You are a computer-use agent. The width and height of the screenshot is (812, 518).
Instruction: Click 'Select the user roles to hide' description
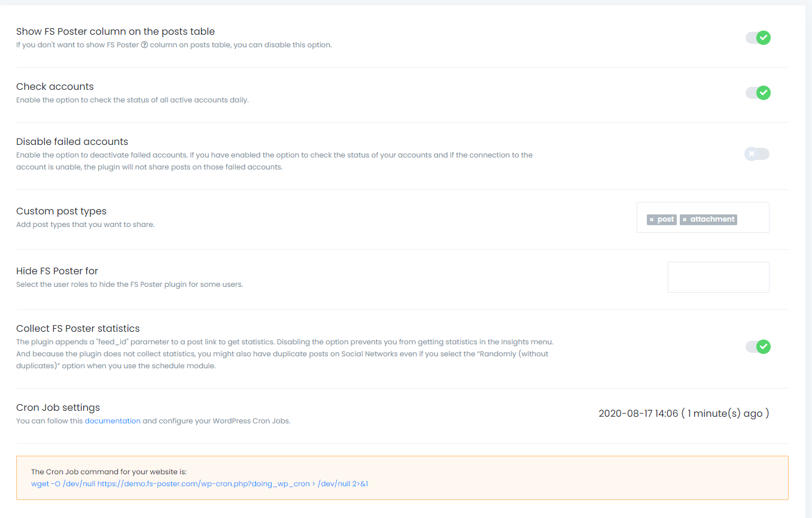click(129, 284)
